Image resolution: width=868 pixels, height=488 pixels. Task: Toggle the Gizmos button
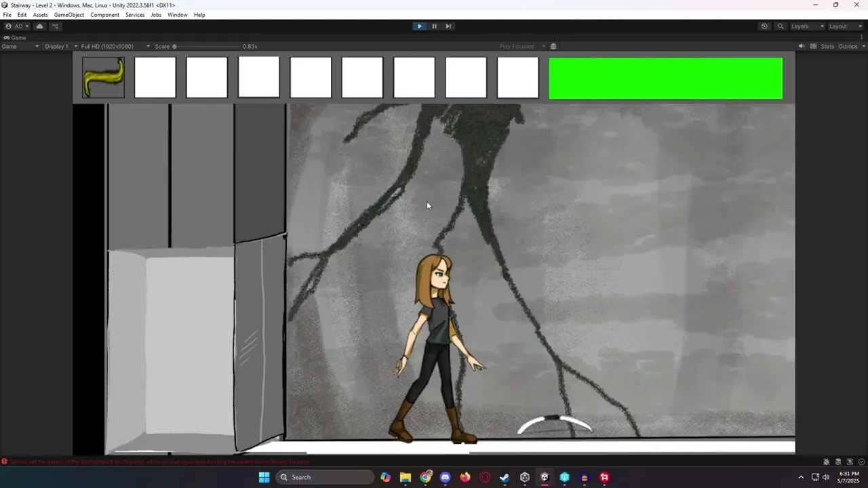pyautogui.click(x=847, y=46)
